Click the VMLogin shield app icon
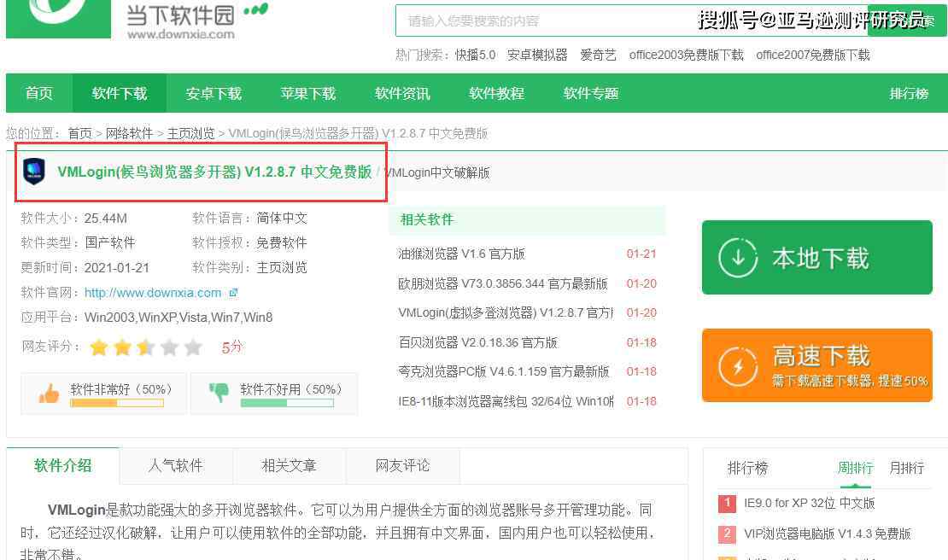Screen dimensions: 948x560 (34, 172)
